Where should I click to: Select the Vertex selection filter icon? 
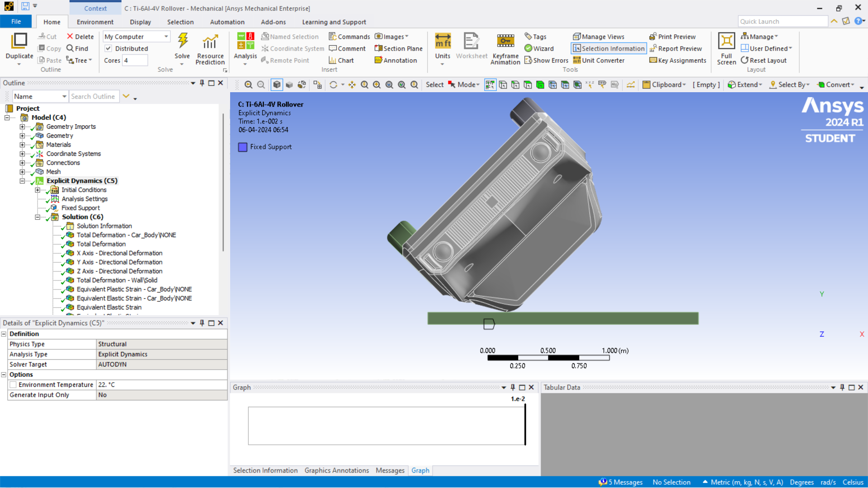[x=503, y=84]
